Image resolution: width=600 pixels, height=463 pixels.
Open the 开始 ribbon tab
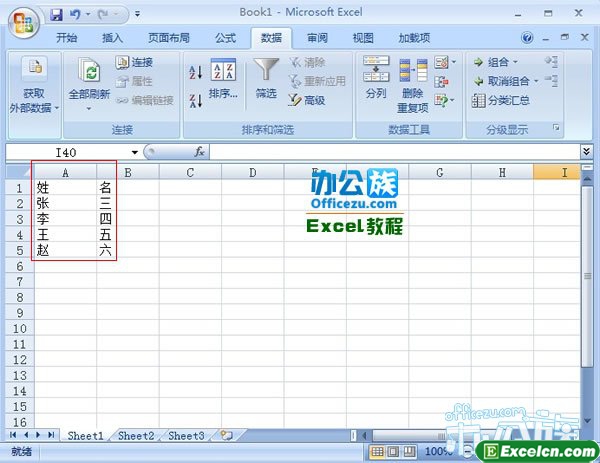[66, 38]
